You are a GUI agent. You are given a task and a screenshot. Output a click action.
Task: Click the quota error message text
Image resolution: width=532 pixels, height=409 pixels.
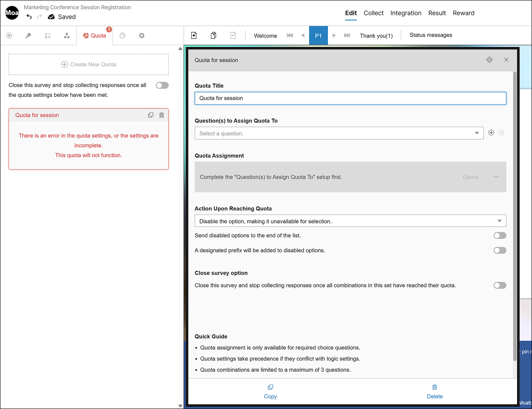[x=88, y=145]
